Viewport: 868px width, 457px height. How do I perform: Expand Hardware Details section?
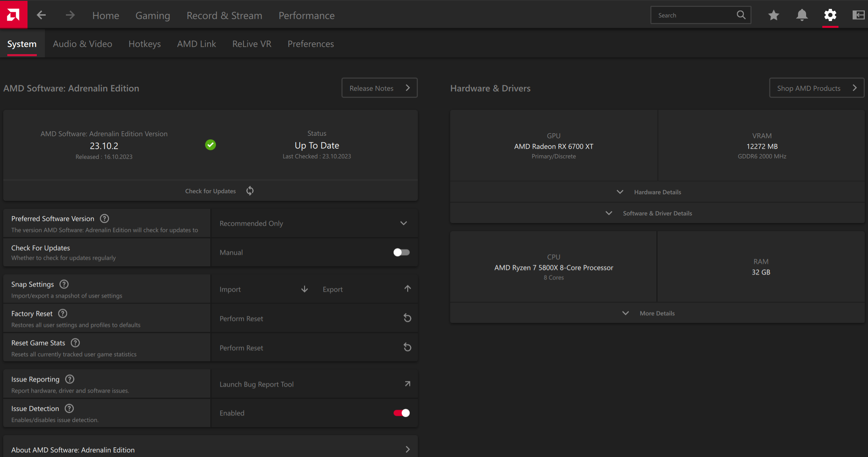point(657,192)
